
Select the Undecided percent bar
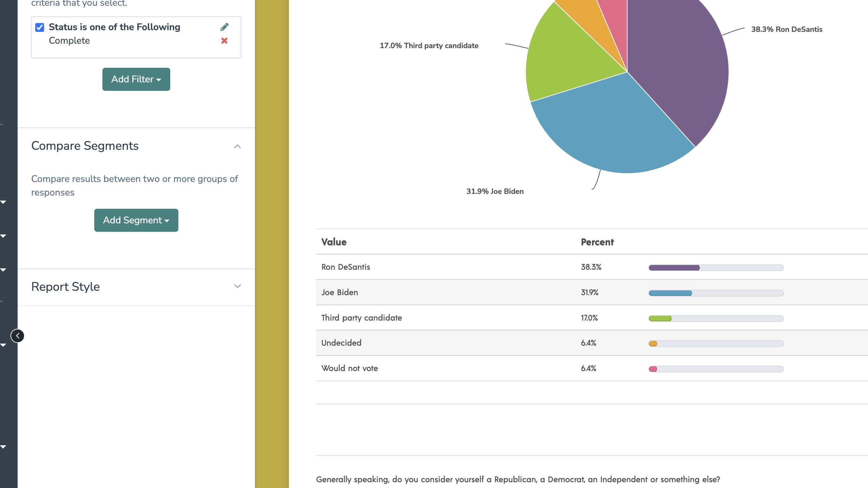(716, 344)
